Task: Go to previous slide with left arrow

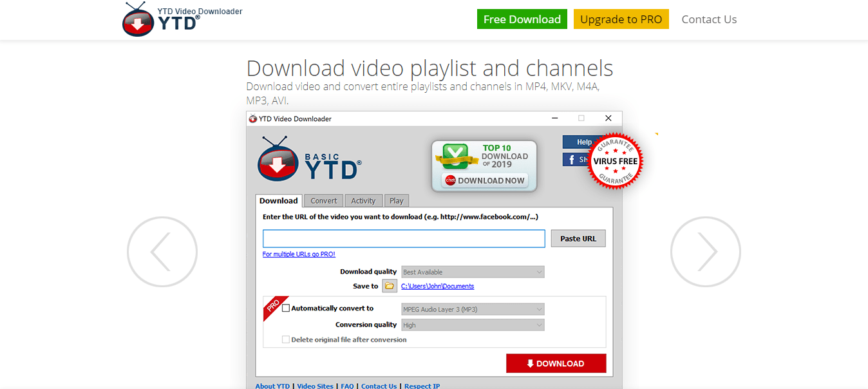Action: [162, 252]
